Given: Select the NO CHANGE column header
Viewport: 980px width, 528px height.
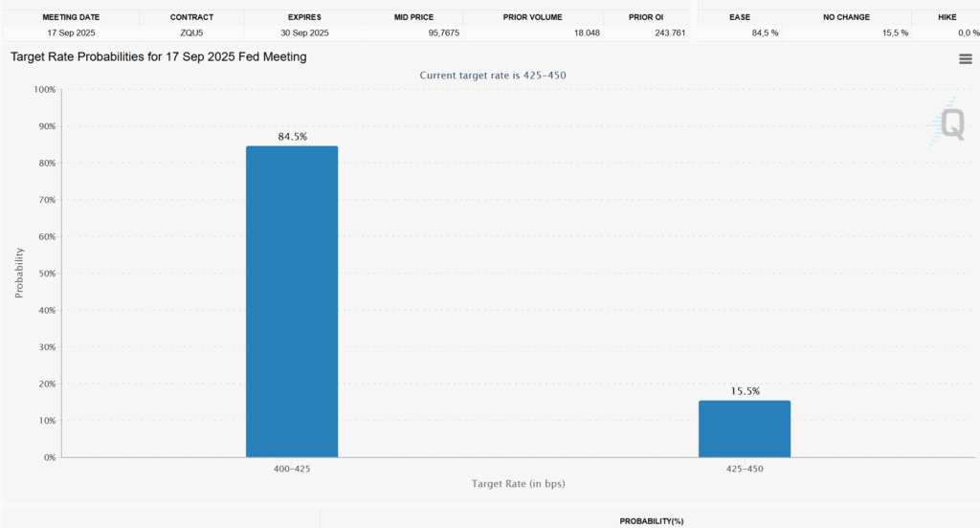Looking at the screenshot, I should click(846, 17).
